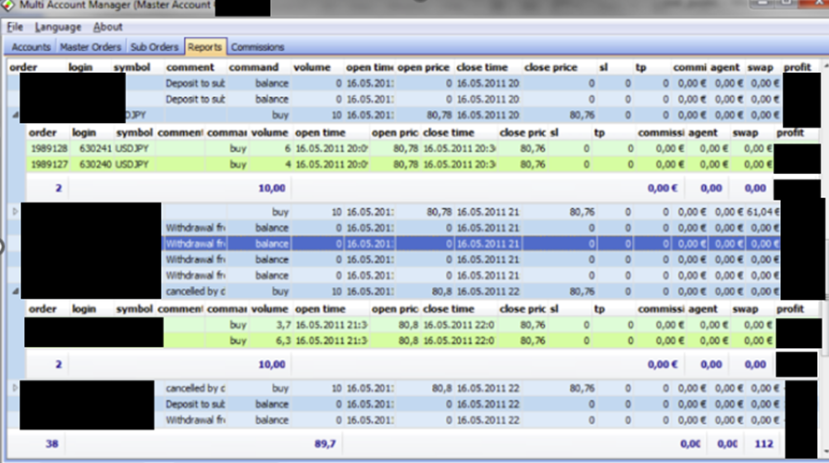The width and height of the screenshot is (829, 463).
Task: Click the highlighted Withdrawal balance row
Action: point(400,244)
